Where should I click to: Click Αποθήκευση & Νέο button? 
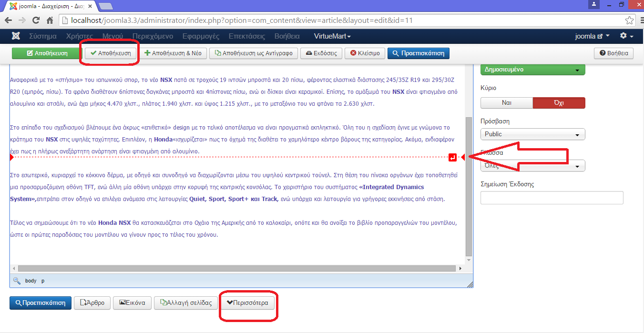tap(173, 53)
